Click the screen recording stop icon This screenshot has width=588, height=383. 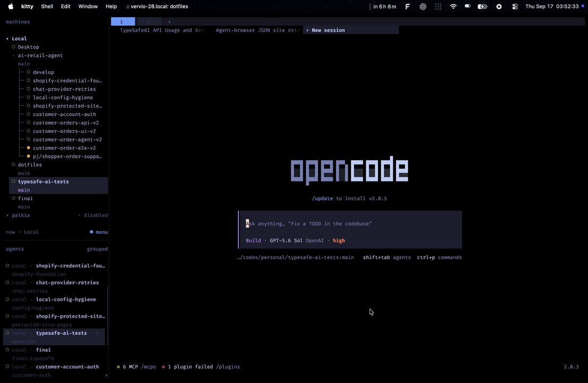(499, 6)
